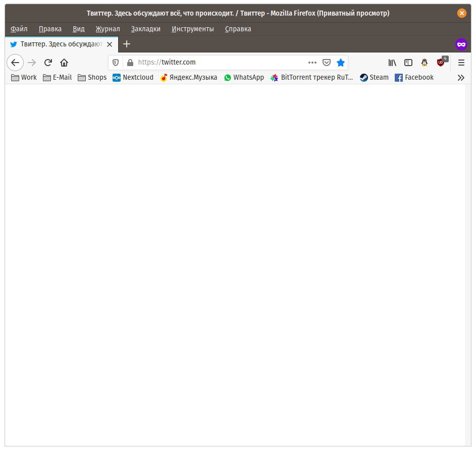
Task: Open the Яндекс.Музыка bookmark
Action: coord(188,78)
